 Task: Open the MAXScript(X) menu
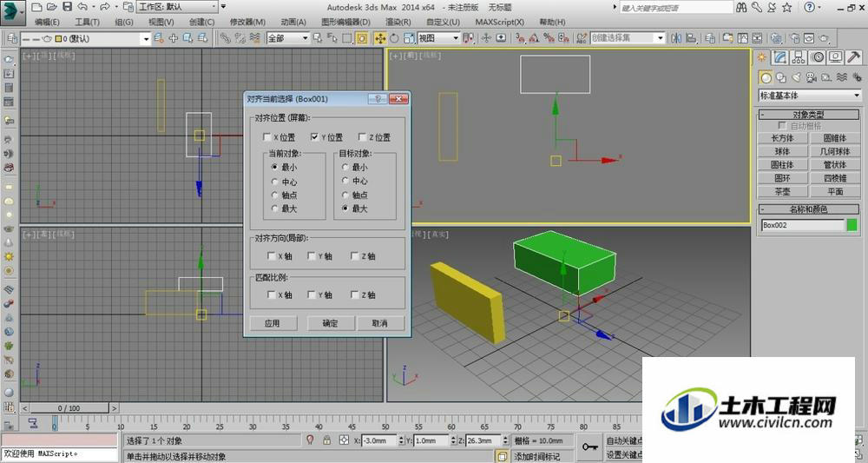(499, 23)
